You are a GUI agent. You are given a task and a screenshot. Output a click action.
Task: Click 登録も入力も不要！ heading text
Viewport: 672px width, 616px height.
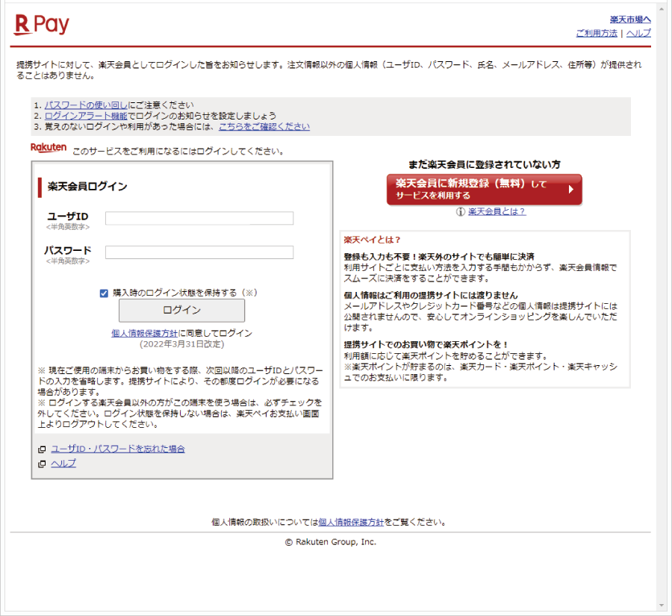381,257
